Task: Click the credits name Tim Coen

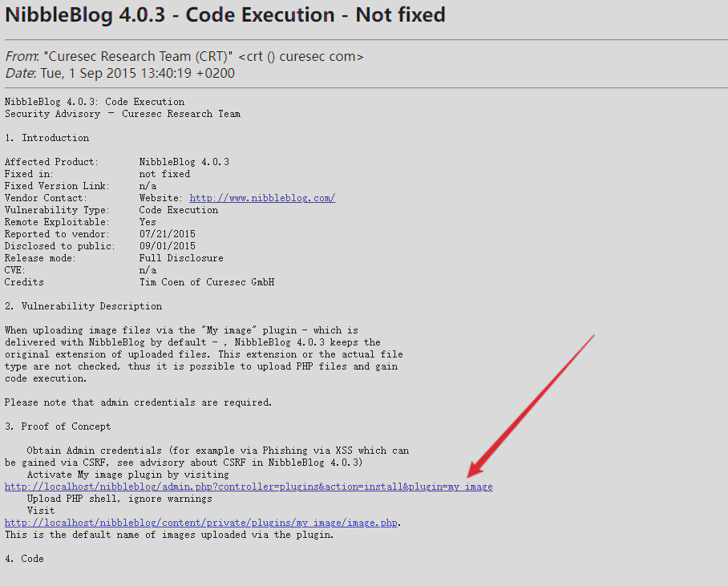Action: click(x=161, y=282)
